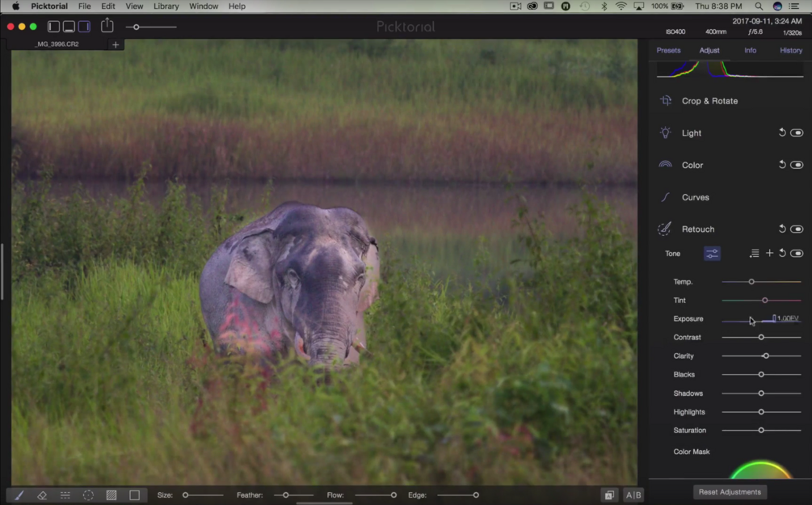Open the Tone mask list icon
Screen dimensions: 812x505
click(755, 253)
